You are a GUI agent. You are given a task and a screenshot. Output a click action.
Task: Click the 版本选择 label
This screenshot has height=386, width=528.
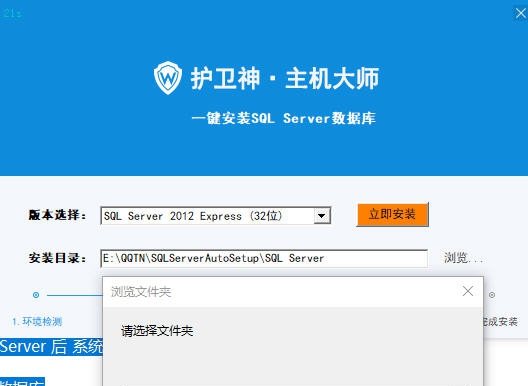pyautogui.click(x=57, y=215)
